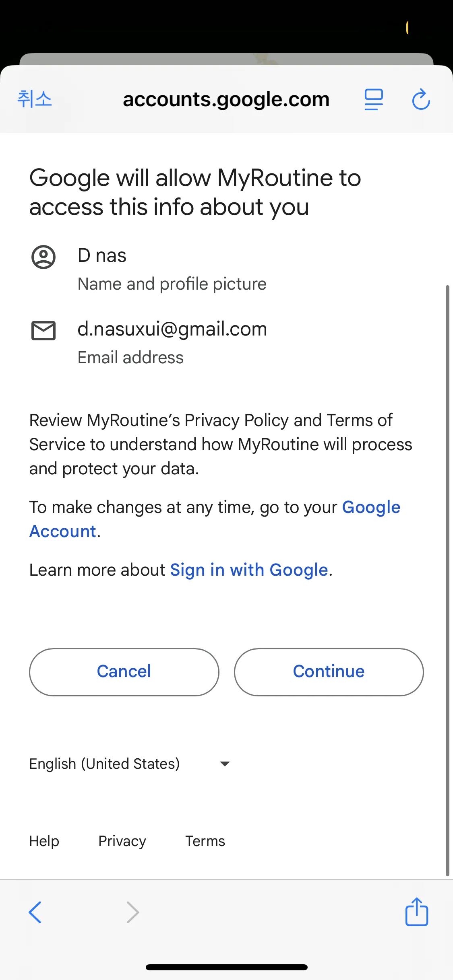
Task: Tap the reload page icon
Action: tap(421, 99)
